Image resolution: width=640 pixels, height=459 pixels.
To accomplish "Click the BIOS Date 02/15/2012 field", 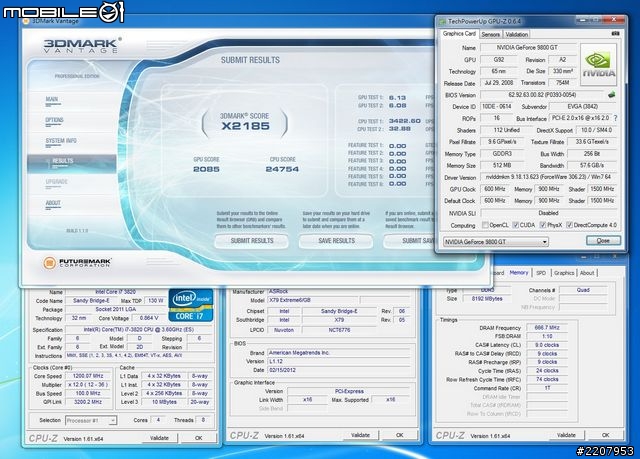I will pos(339,370).
